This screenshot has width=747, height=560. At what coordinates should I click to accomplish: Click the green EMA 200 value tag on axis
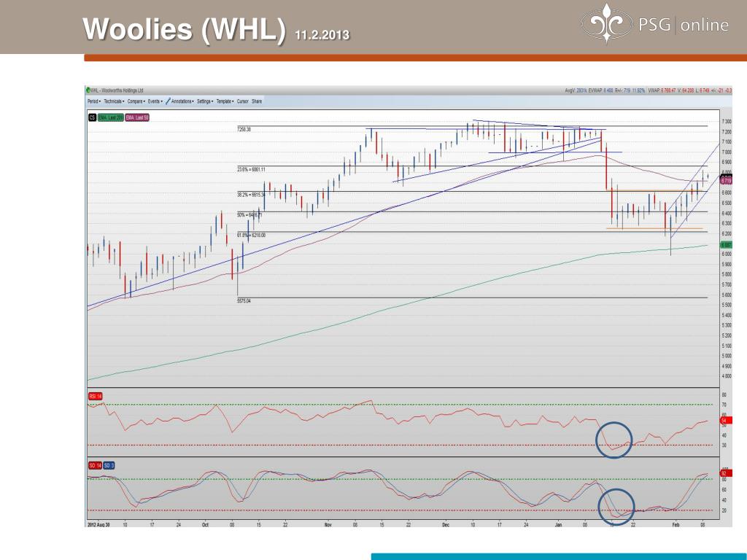click(726, 244)
